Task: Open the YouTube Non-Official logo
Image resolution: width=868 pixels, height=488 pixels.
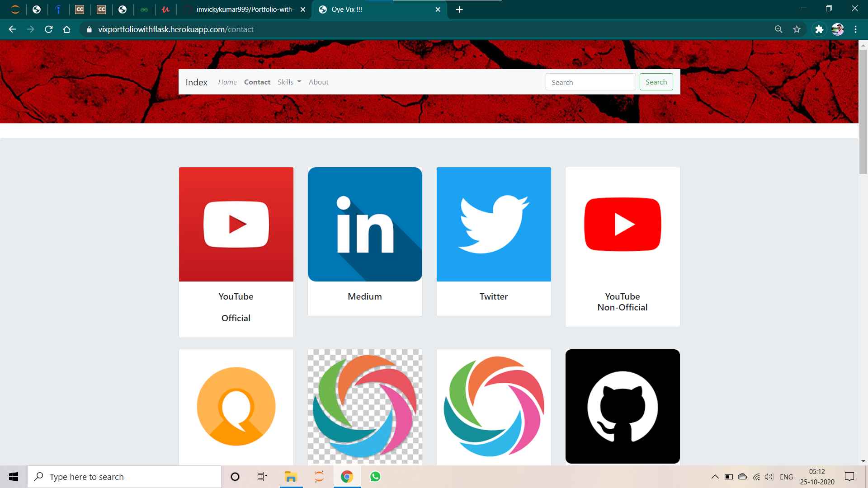Action: 623,225
